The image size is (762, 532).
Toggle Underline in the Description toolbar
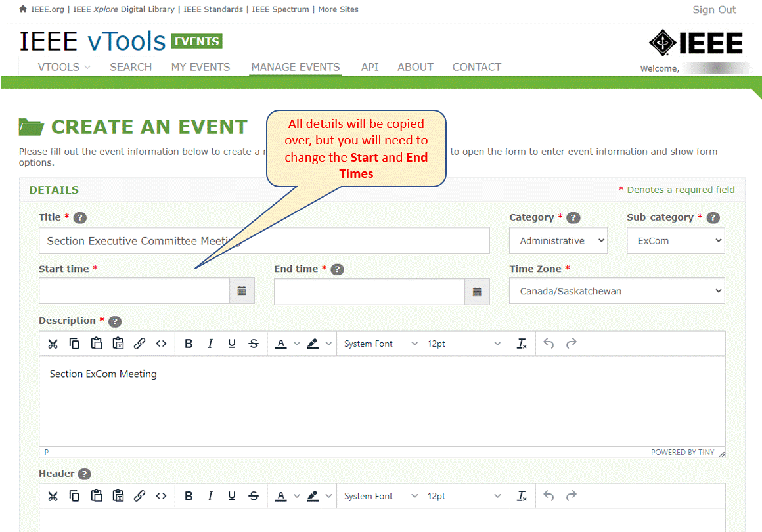(x=232, y=344)
